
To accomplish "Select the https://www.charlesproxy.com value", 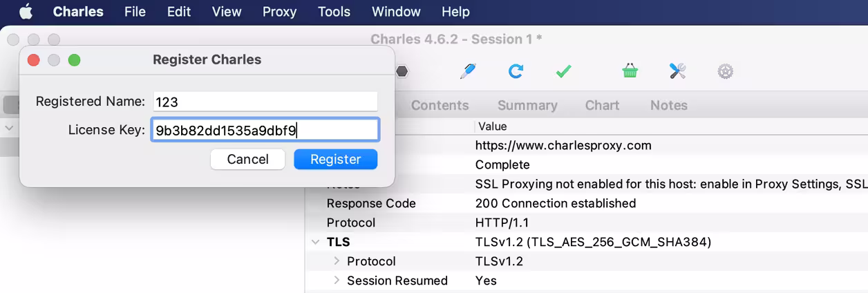I will tap(563, 146).
